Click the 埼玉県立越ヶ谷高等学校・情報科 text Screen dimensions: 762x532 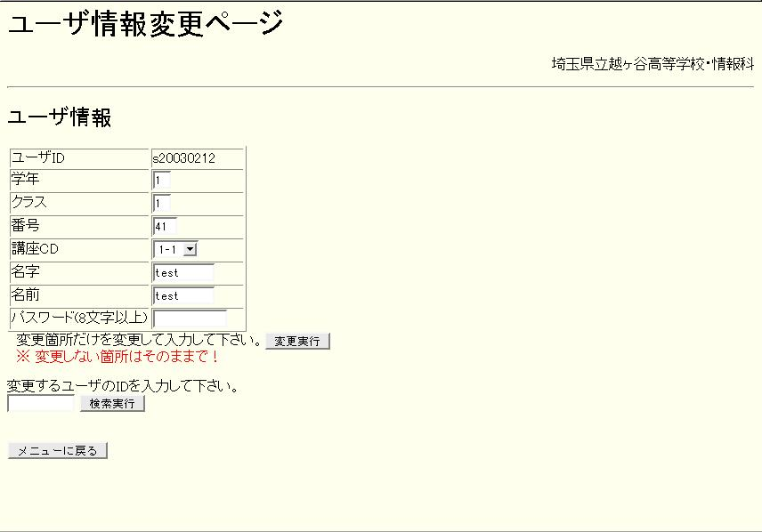click(x=652, y=64)
